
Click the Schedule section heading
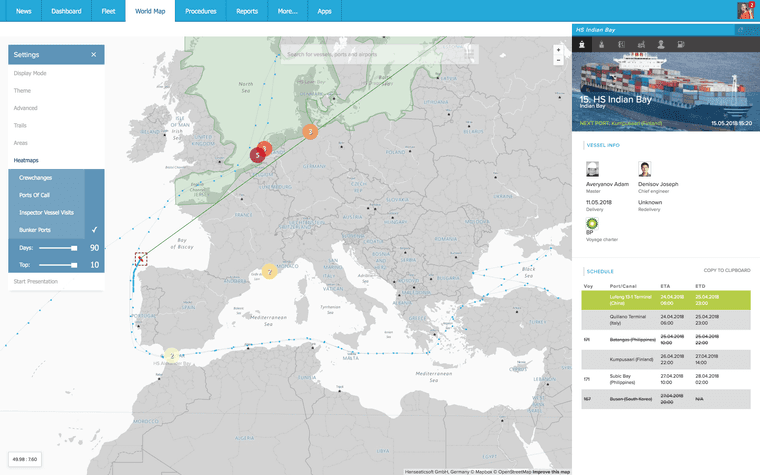[x=600, y=271]
